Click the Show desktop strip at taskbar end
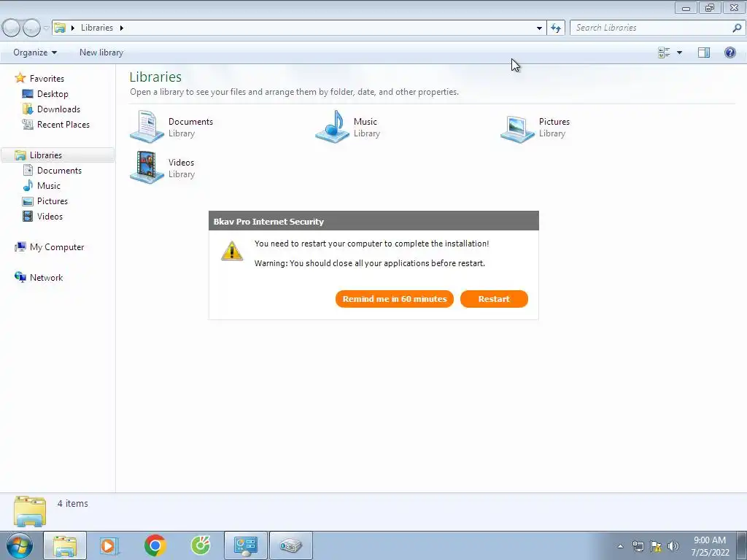Screen dimensions: 747x560 coord(741,545)
